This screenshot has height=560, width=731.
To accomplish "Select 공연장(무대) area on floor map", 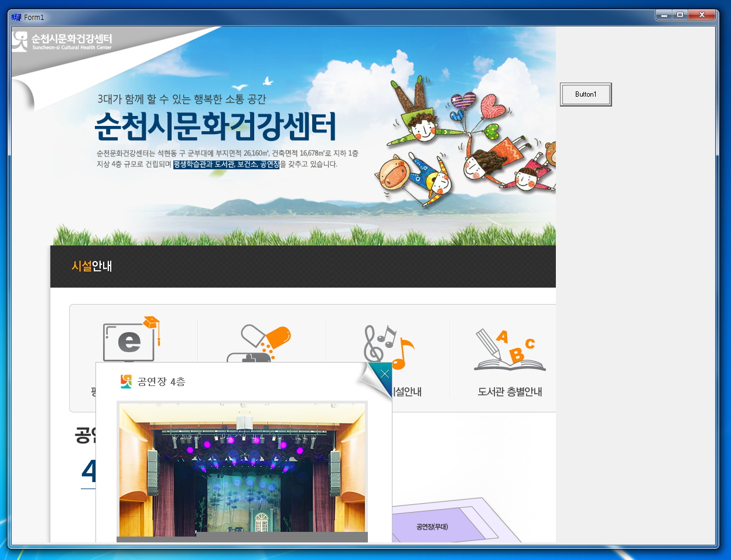I will (432, 527).
